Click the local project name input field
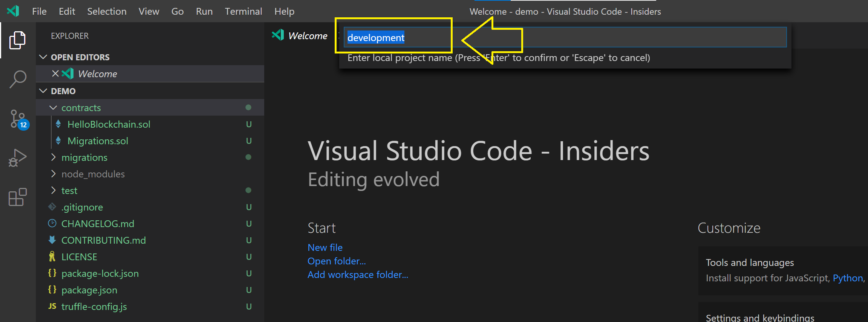This screenshot has height=322, width=868. click(565, 37)
